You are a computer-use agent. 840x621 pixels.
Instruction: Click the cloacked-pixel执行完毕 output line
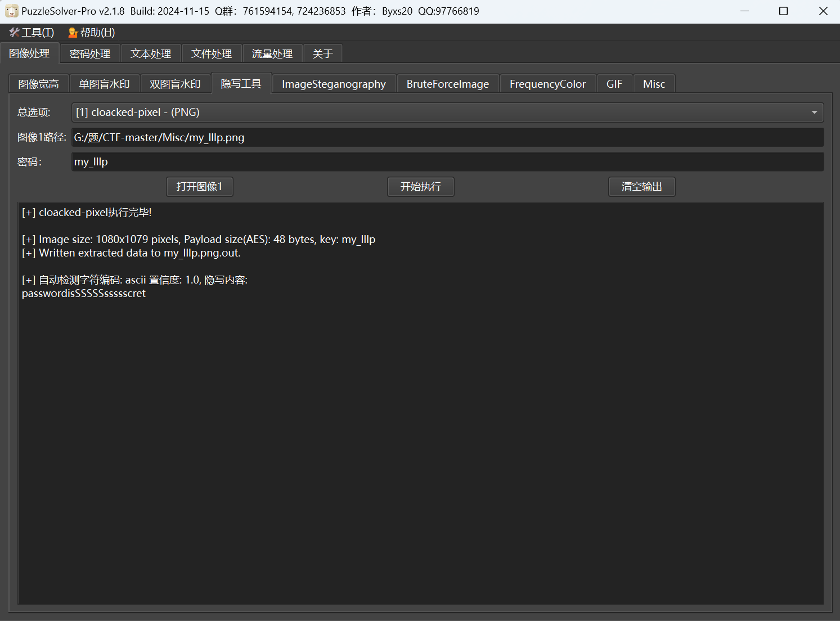click(87, 213)
